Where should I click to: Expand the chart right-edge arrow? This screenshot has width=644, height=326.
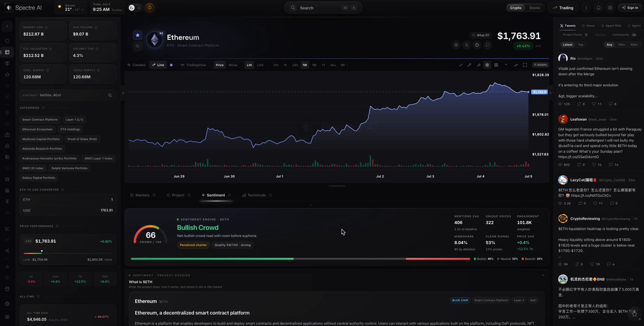551,93
